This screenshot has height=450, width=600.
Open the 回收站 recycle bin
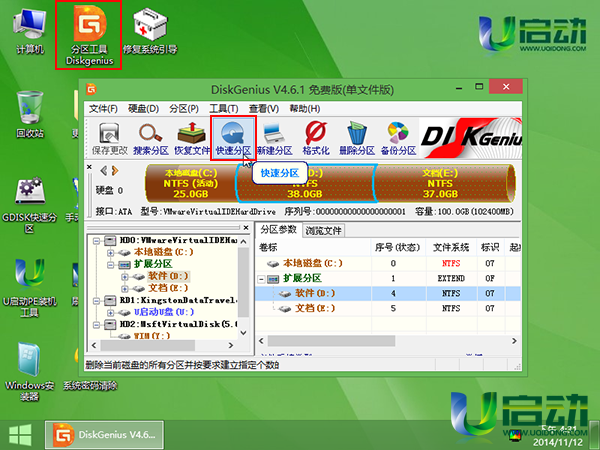(30, 114)
